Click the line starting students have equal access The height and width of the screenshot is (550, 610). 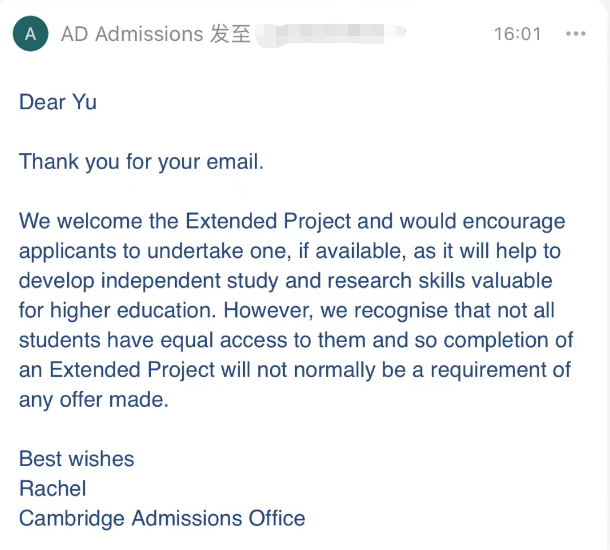pos(296,340)
